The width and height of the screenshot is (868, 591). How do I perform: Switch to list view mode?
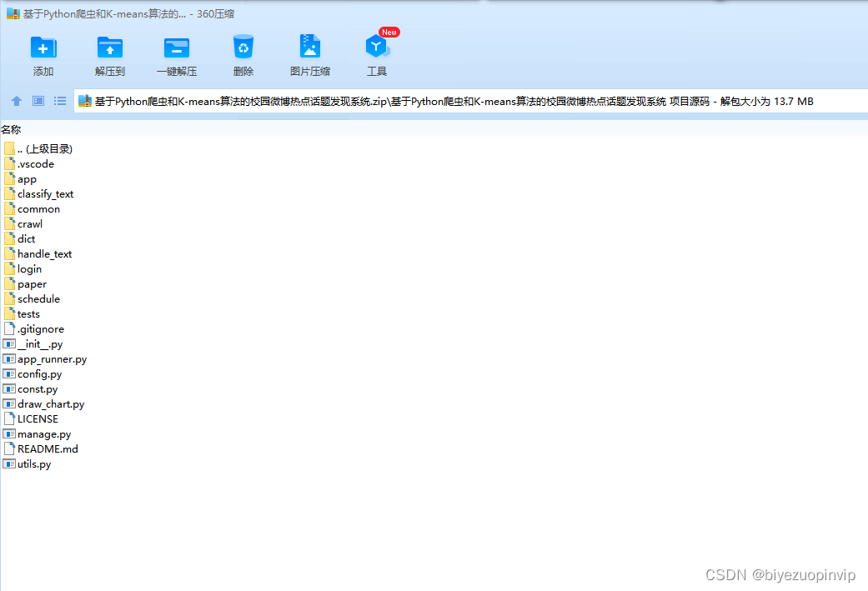[x=59, y=101]
